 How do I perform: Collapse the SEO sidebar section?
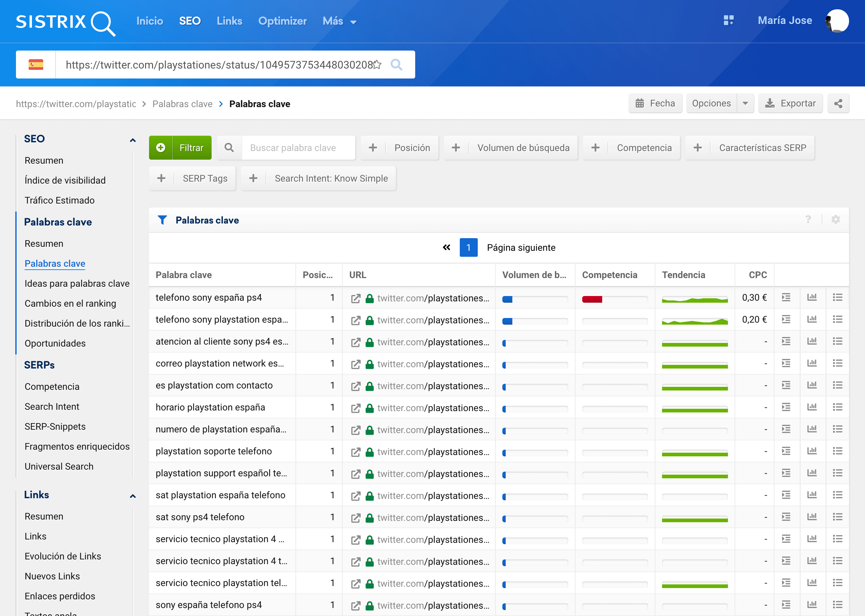pos(132,140)
